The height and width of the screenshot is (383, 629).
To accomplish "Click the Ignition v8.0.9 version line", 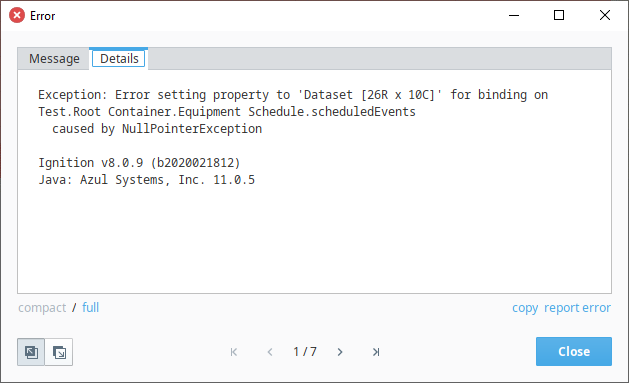I will (x=139, y=163).
